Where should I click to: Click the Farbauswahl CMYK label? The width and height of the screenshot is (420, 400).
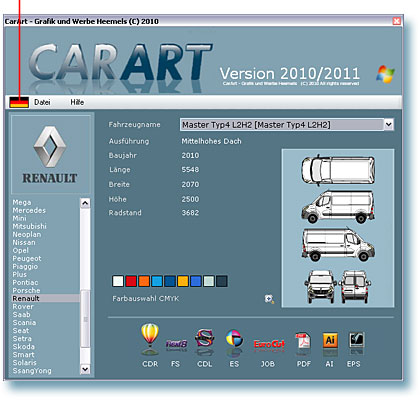pos(145,298)
